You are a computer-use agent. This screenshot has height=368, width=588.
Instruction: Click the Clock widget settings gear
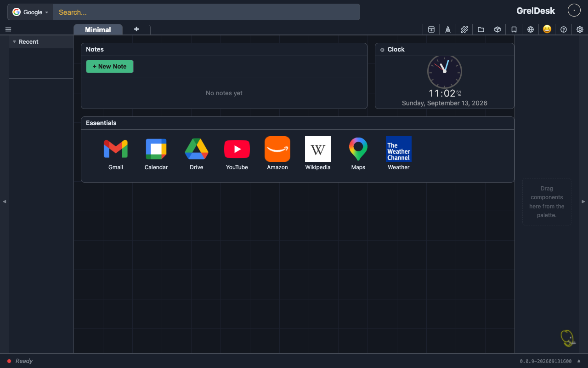coord(382,50)
